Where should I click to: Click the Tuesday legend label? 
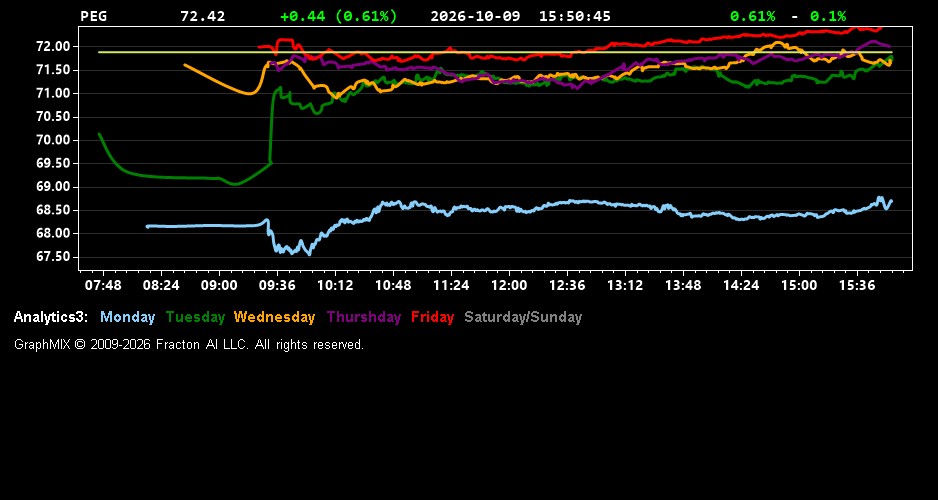coord(196,317)
